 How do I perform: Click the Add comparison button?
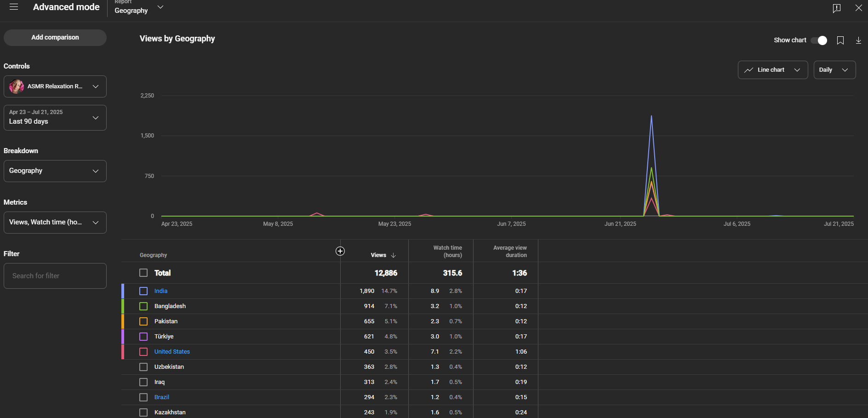click(x=55, y=38)
